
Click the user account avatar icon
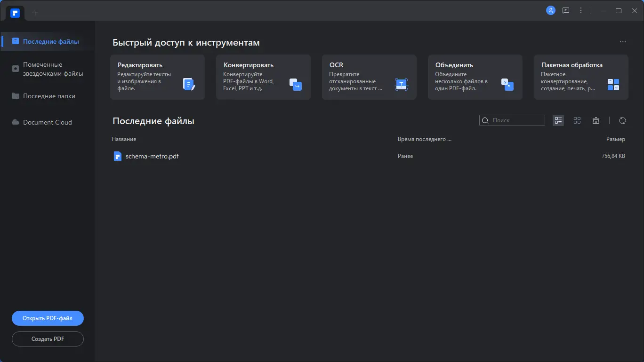click(550, 10)
